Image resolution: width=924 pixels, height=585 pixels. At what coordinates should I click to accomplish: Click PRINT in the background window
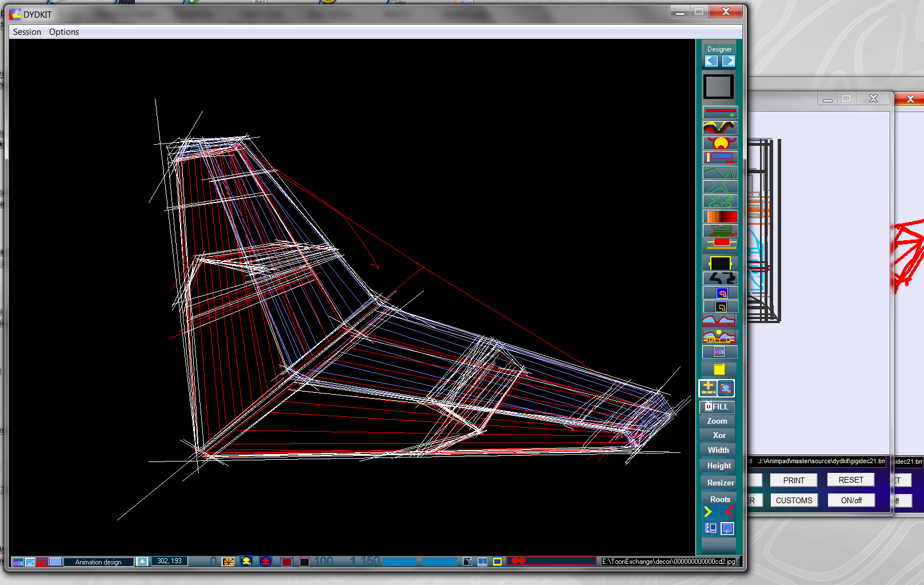point(794,480)
